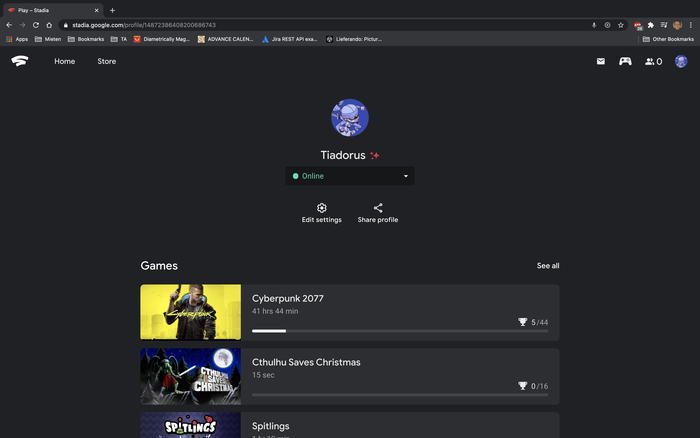Click the Cthulhu Saves Christmas progress bar
The width and height of the screenshot is (700, 438).
[x=400, y=395]
